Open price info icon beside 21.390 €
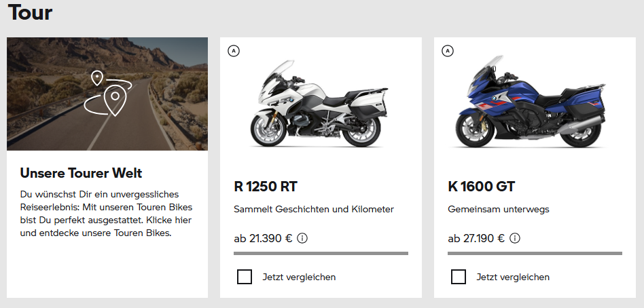644x308 pixels. (303, 238)
